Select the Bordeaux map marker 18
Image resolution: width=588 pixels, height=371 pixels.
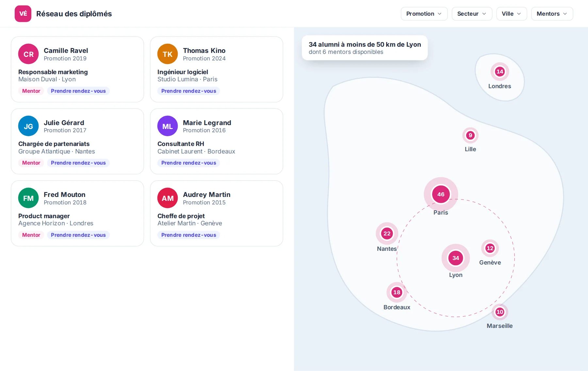pos(397,292)
